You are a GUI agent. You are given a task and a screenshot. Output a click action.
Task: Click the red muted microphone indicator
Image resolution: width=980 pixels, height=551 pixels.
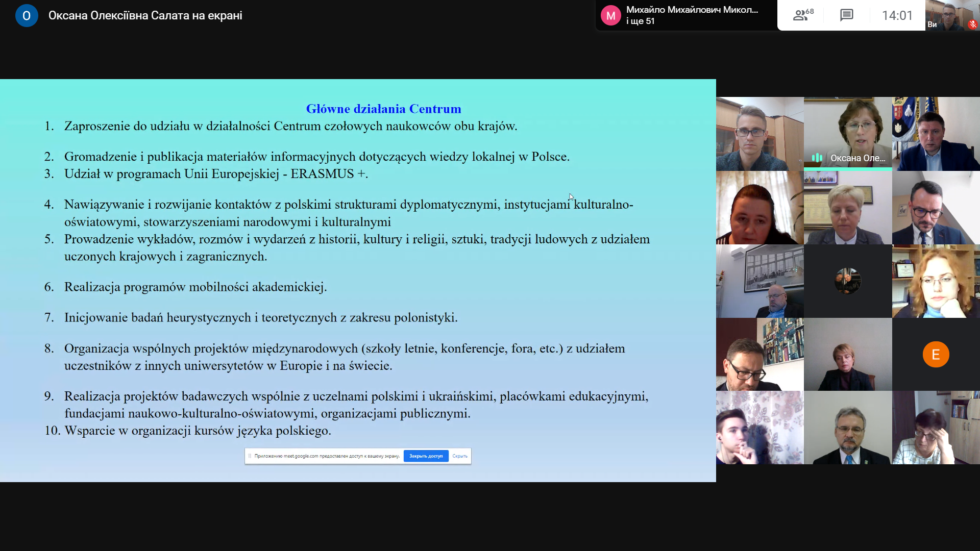tap(972, 24)
